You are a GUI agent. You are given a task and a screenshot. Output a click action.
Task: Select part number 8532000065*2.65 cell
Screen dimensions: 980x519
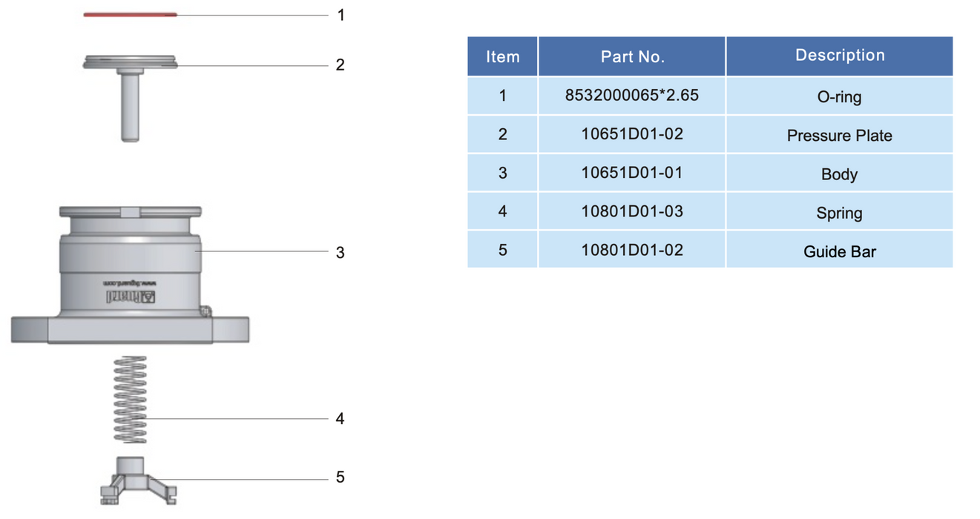tap(632, 96)
